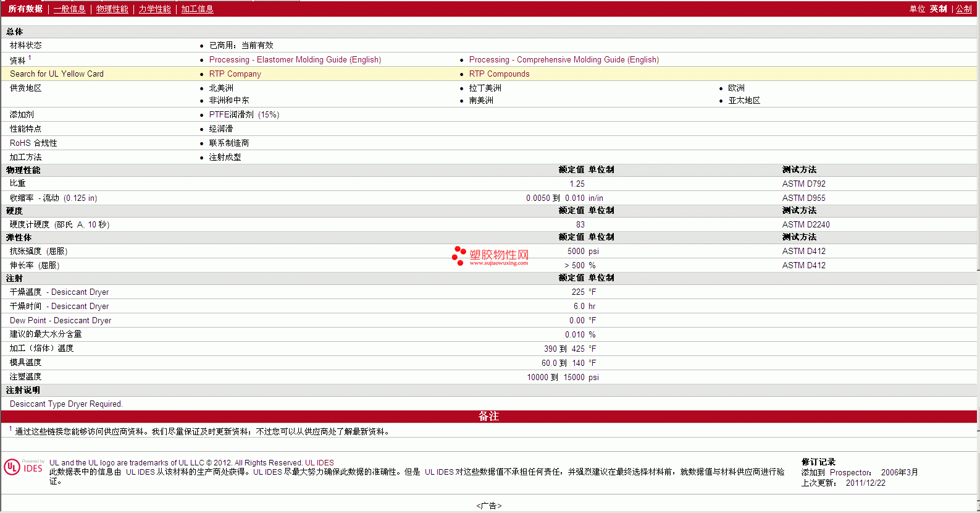This screenshot has width=980, height=513.
Task: Click the last updated date 2011/12/22
Action: (866, 483)
